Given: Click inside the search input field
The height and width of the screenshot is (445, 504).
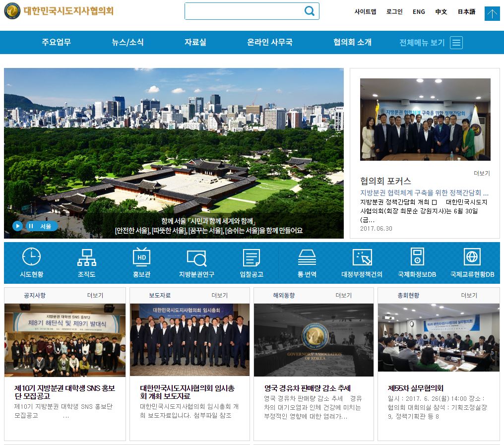Looking at the screenshot, I should (243, 11).
